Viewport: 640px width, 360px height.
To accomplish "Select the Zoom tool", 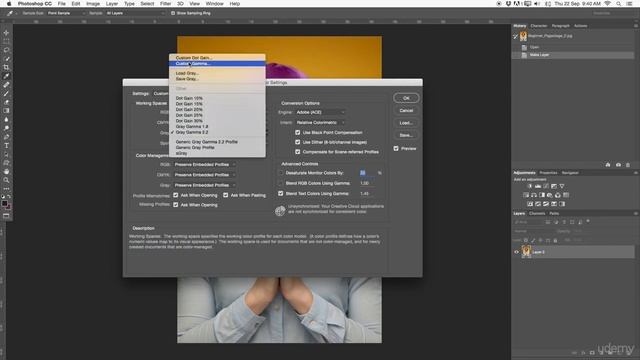I will (x=6, y=180).
